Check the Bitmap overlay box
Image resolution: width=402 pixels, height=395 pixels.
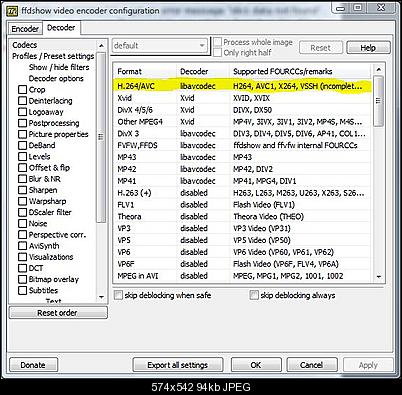22,279
